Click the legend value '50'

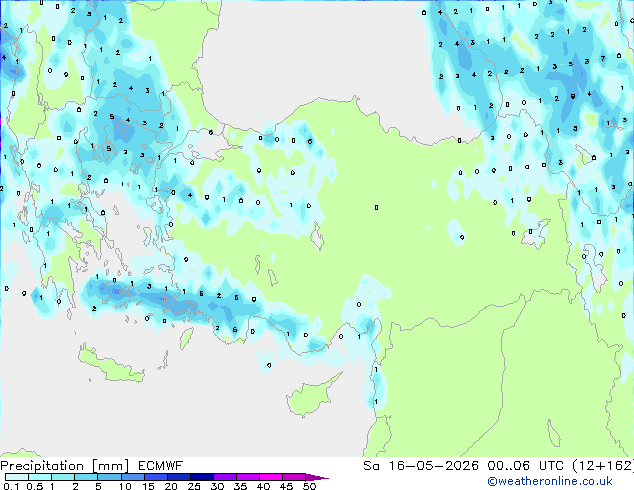coord(310,486)
